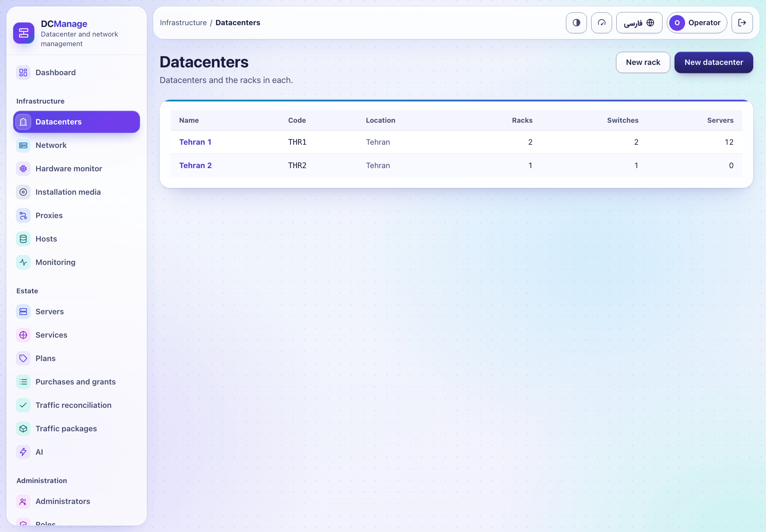766x532 pixels.
Task: Go to Purchases and grants menu item
Action: point(77,382)
